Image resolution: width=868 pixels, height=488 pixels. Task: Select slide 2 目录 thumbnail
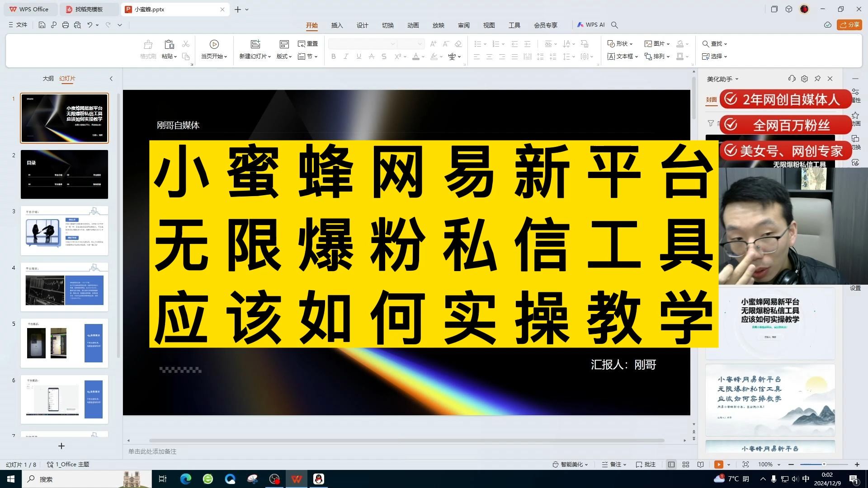(64, 174)
